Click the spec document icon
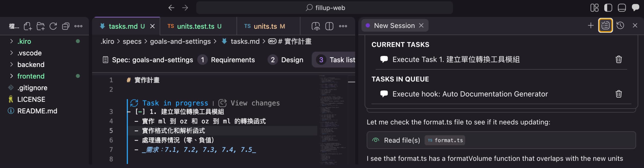This screenshot has width=644, height=168. (105, 60)
